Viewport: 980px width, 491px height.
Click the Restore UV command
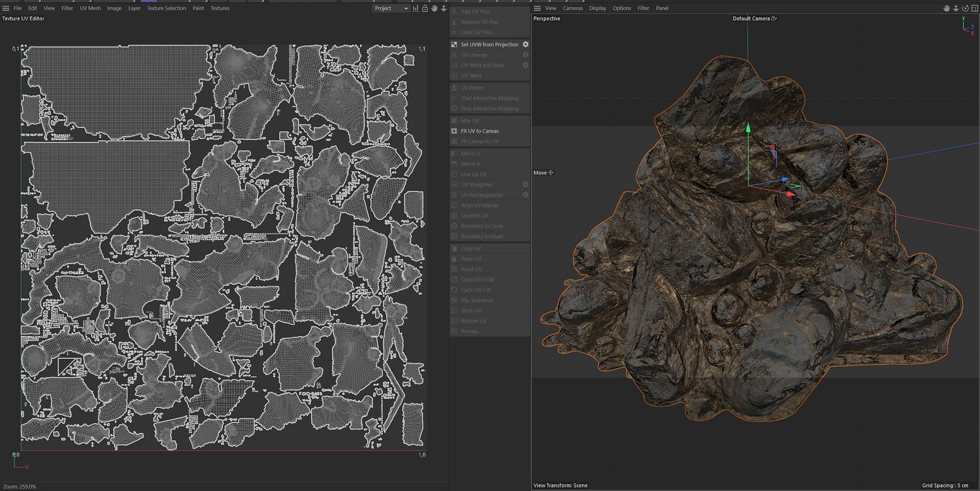pyautogui.click(x=490, y=321)
